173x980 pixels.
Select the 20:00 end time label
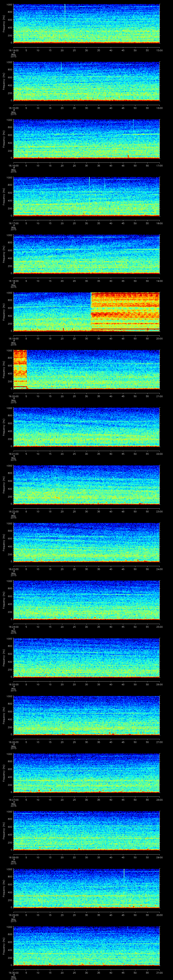point(160,339)
